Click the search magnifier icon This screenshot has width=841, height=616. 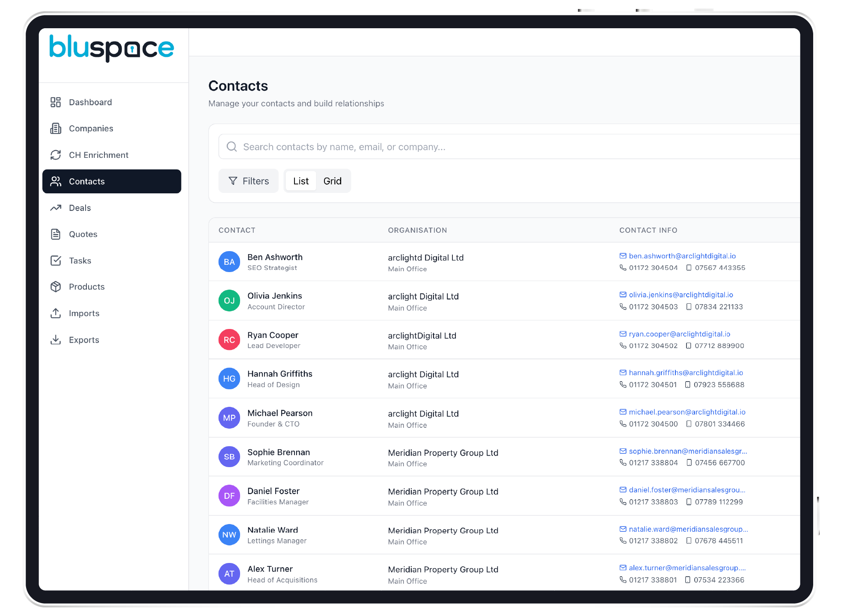point(232,146)
